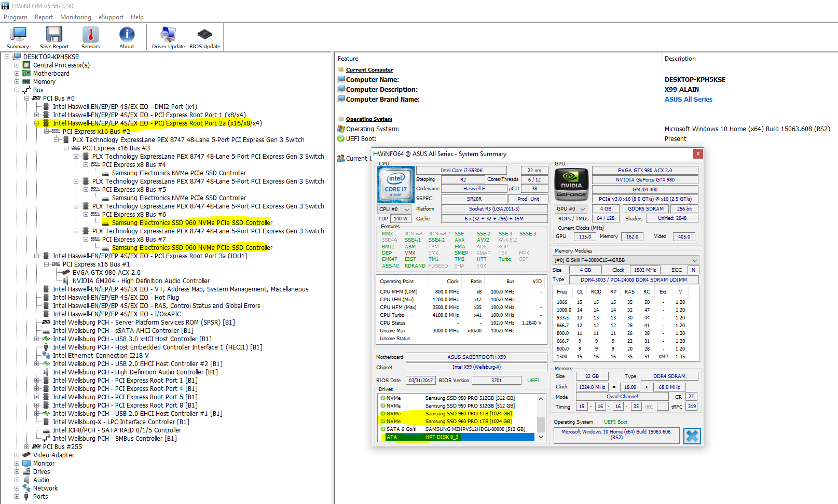Click the PCI Bus #255 icon

point(36,447)
